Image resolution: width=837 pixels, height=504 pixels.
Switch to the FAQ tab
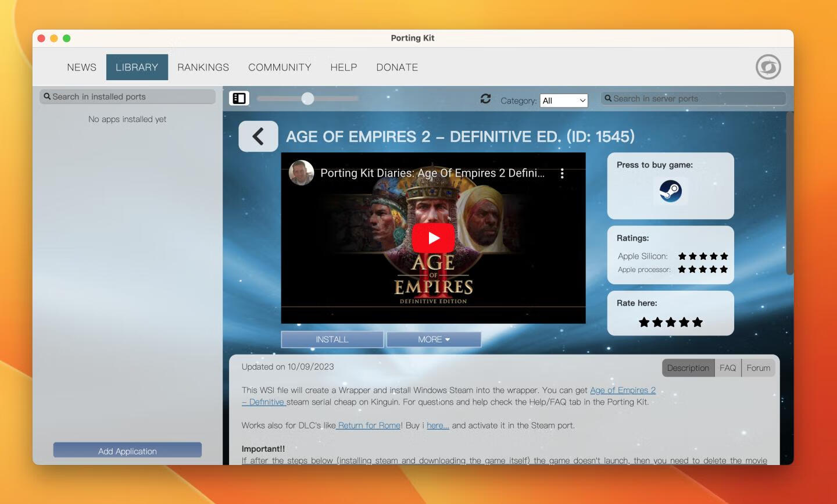[x=728, y=368]
